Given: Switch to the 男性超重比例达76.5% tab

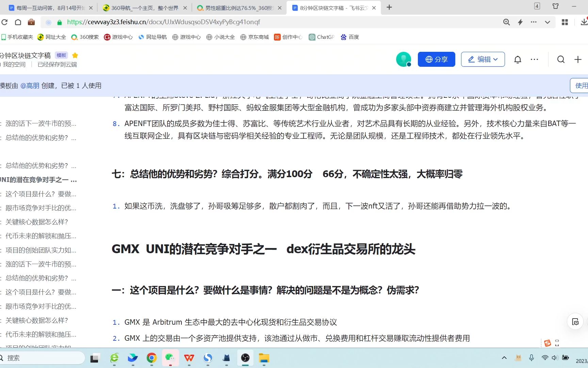Looking at the screenshot, I should pos(239,7).
